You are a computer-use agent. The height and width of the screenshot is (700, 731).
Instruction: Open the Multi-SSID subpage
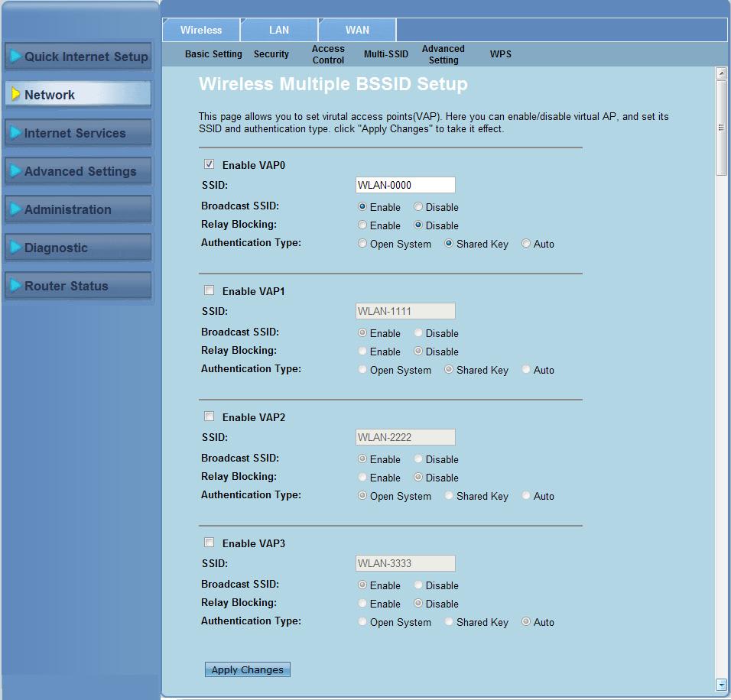[386, 54]
